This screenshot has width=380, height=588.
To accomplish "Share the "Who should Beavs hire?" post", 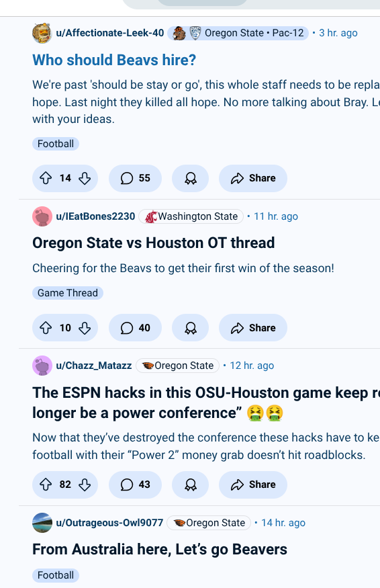I will click(253, 178).
